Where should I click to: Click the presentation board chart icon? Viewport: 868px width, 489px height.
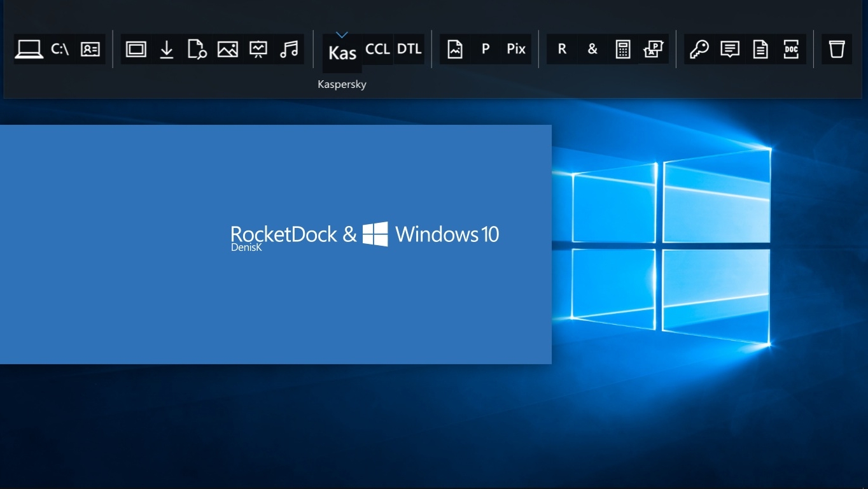[258, 49]
